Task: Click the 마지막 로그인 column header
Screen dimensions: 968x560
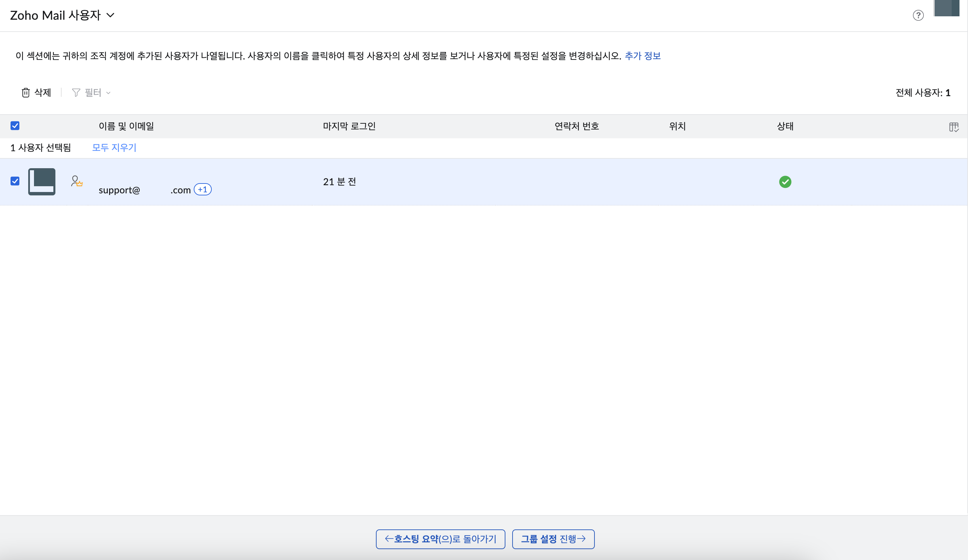Action: tap(349, 126)
